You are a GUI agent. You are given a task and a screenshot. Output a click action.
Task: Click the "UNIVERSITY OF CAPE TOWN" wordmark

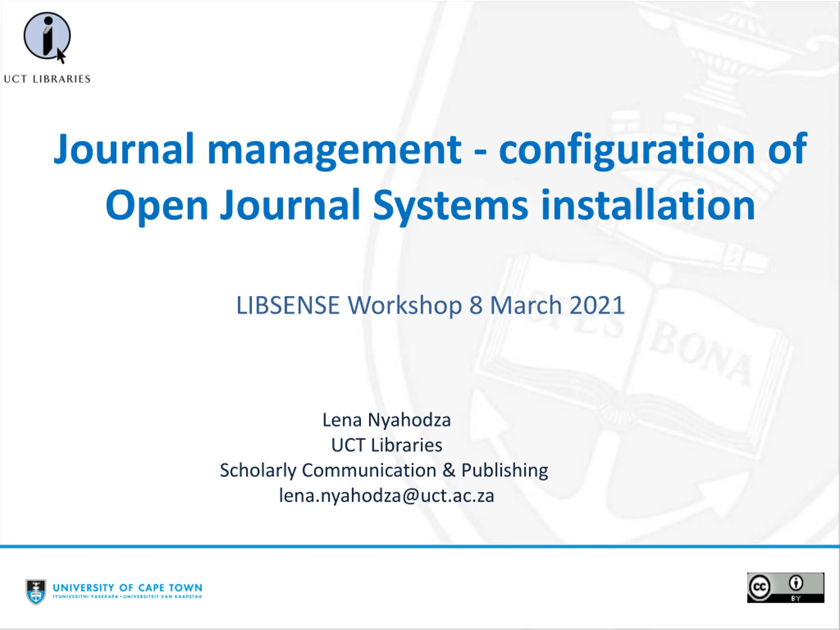click(x=128, y=588)
